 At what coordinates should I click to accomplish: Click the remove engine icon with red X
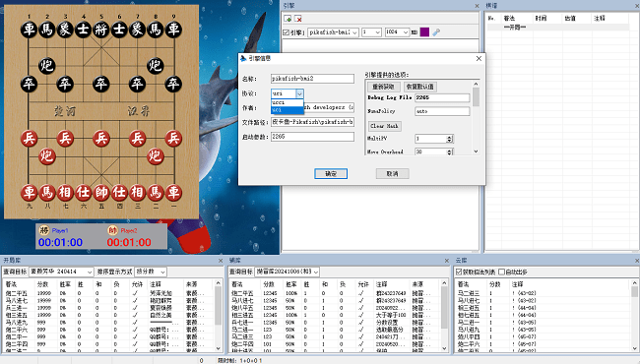pyautogui.click(x=298, y=19)
